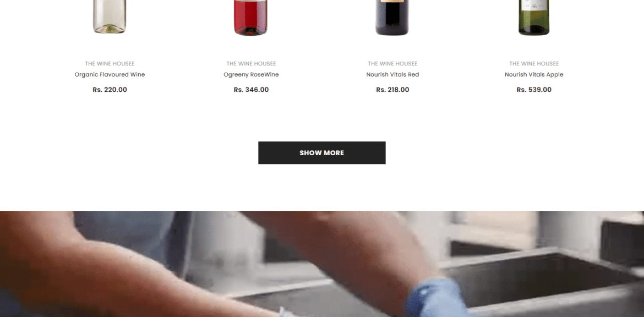Click the green apple wine bottle image
644x317 pixels.
pos(533,17)
